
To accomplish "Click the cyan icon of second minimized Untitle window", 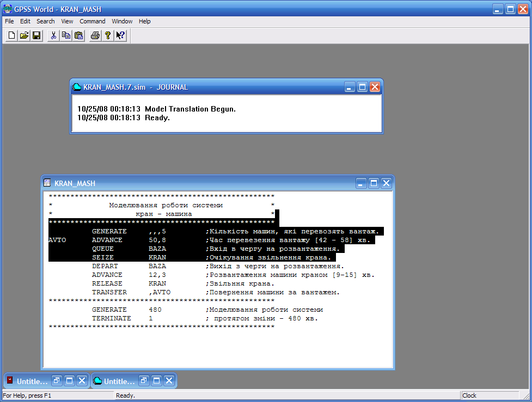I will point(97,381).
